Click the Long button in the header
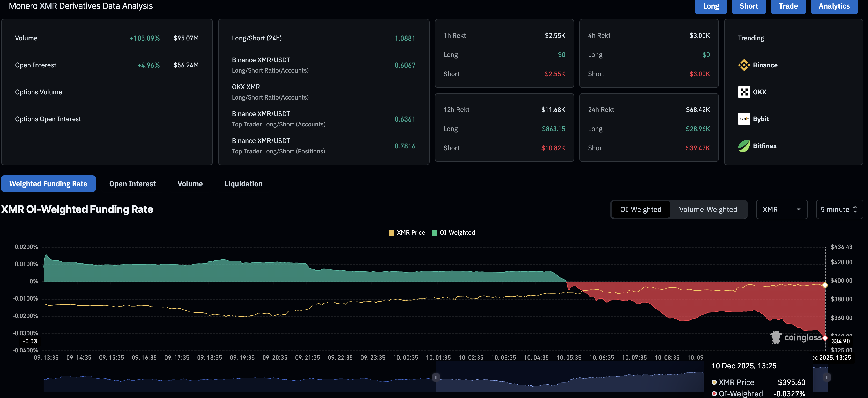This screenshot has width=868, height=398. [711, 6]
